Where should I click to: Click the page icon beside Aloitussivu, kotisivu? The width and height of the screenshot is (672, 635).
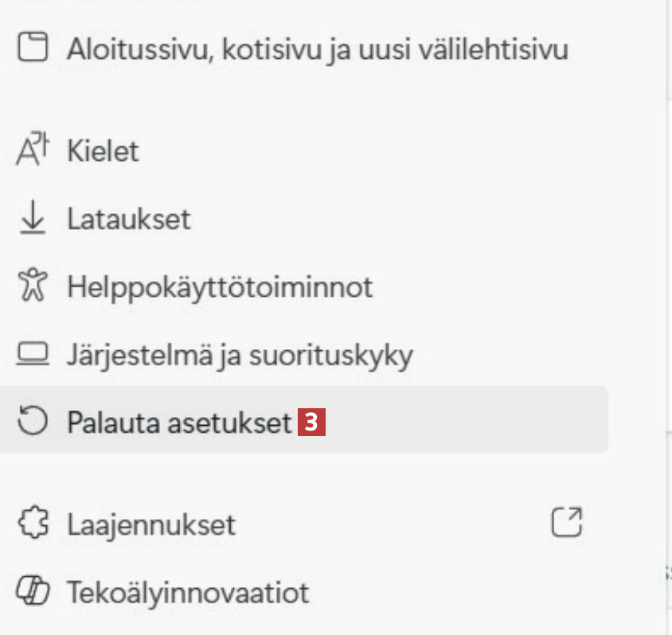click(x=33, y=49)
